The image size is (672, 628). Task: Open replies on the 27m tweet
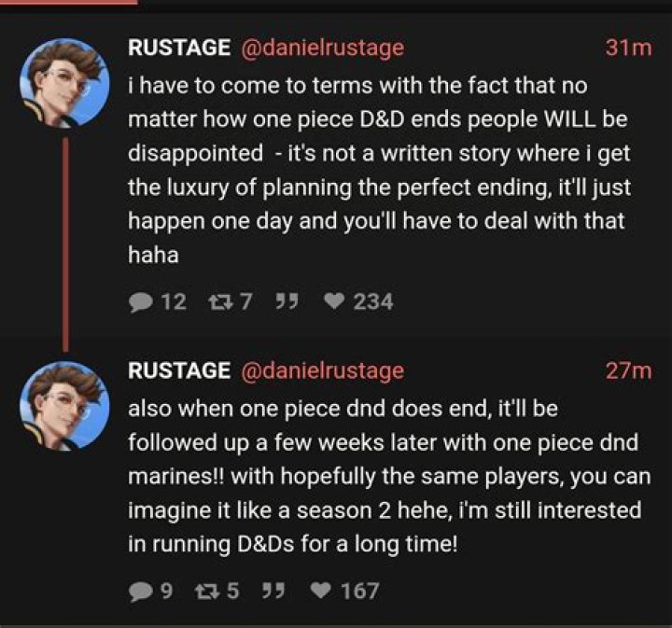click(x=142, y=590)
